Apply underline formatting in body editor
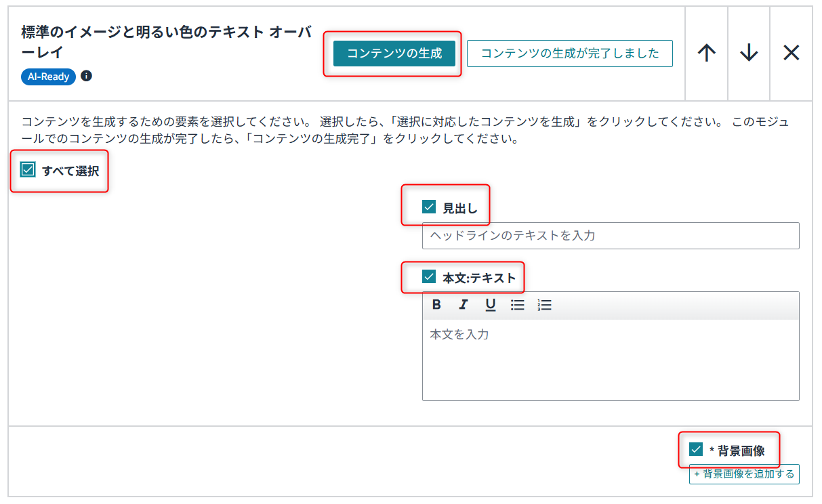 [490, 305]
